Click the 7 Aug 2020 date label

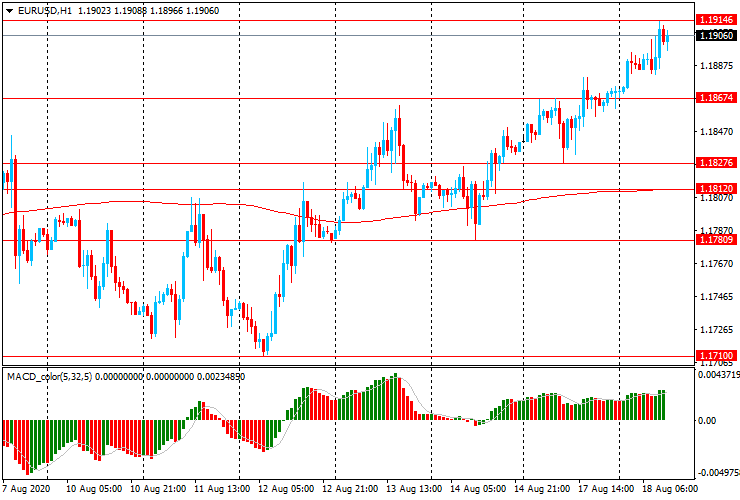tap(25, 488)
